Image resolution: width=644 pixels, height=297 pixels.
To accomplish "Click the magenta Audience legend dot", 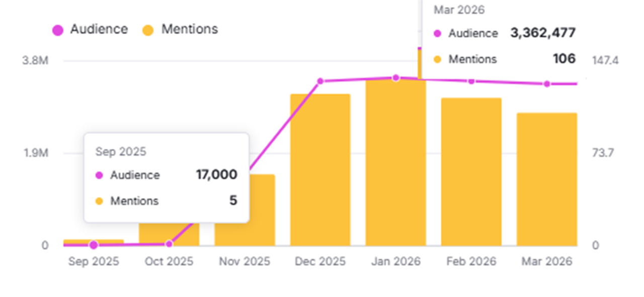I will tap(58, 30).
